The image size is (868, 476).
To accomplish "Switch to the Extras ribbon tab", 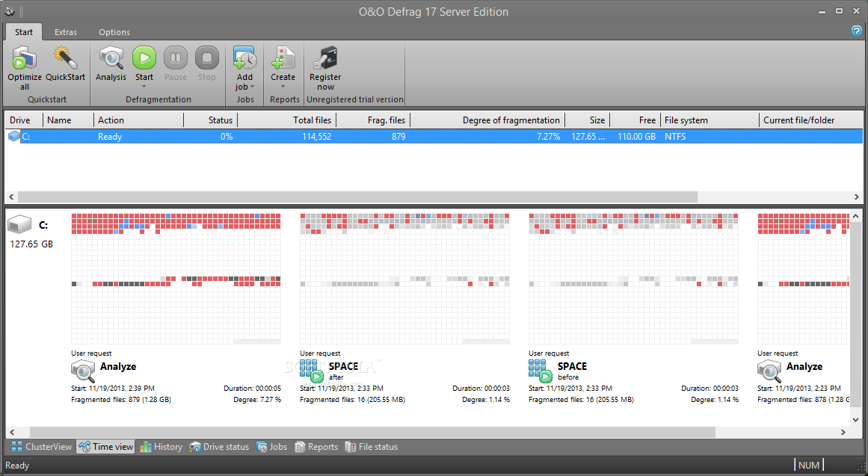I will (x=65, y=32).
